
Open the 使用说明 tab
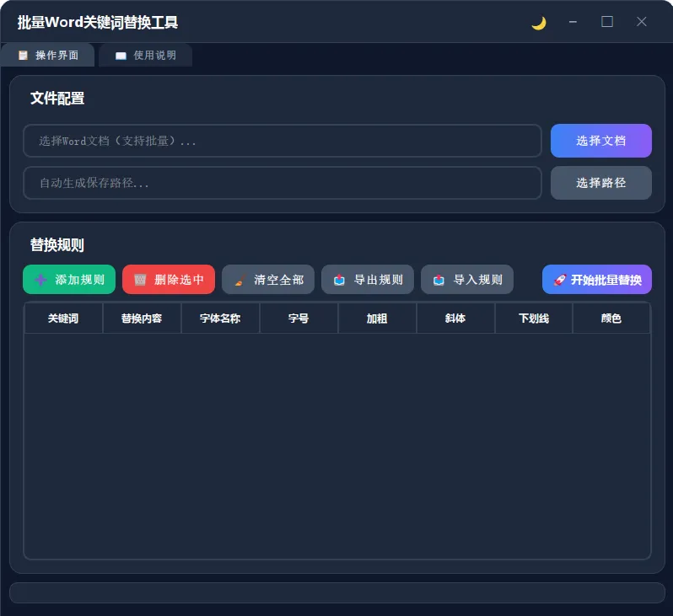click(146, 55)
